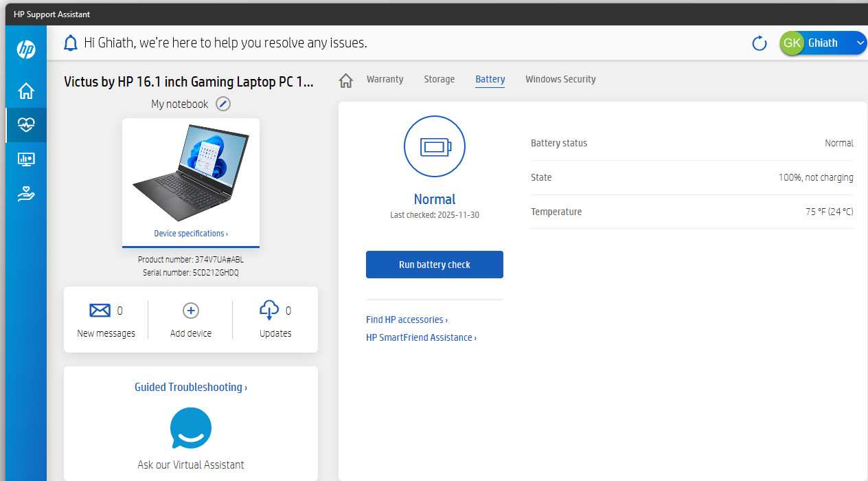Image resolution: width=868 pixels, height=481 pixels.
Task: Run the battery check
Action: coord(435,265)
